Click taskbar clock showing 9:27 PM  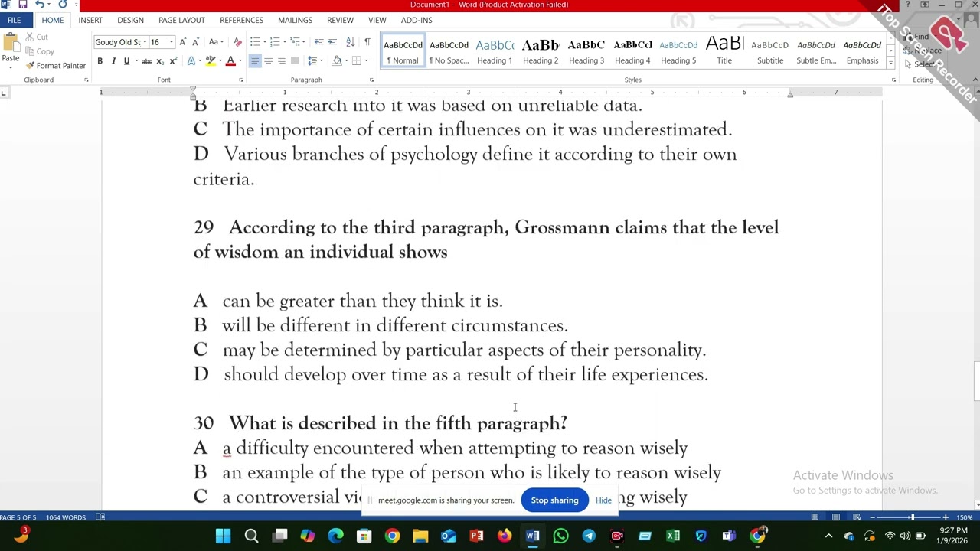(952, 536)
